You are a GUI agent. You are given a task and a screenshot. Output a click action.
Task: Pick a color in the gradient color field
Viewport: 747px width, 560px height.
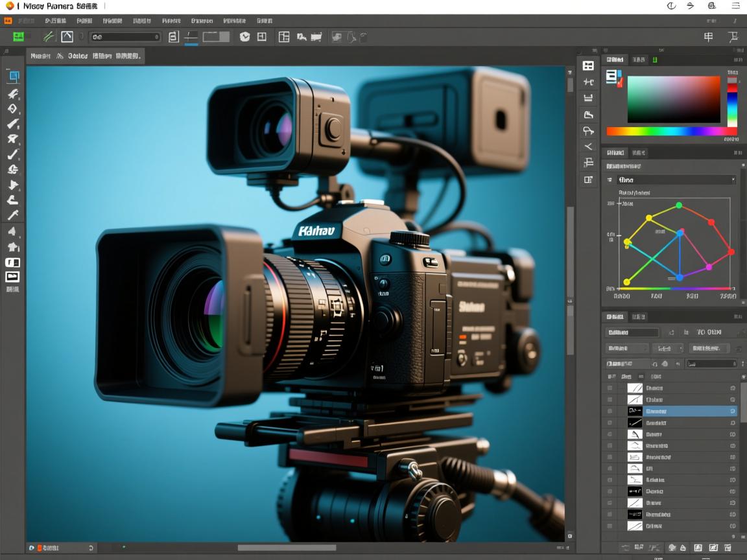(673, 99)
